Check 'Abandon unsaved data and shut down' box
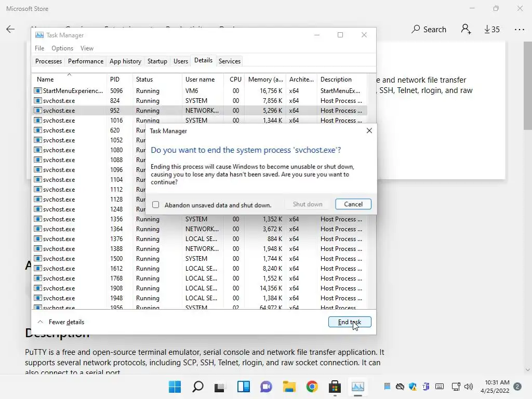This screenshot has height=399, width=532. [155, 205]
